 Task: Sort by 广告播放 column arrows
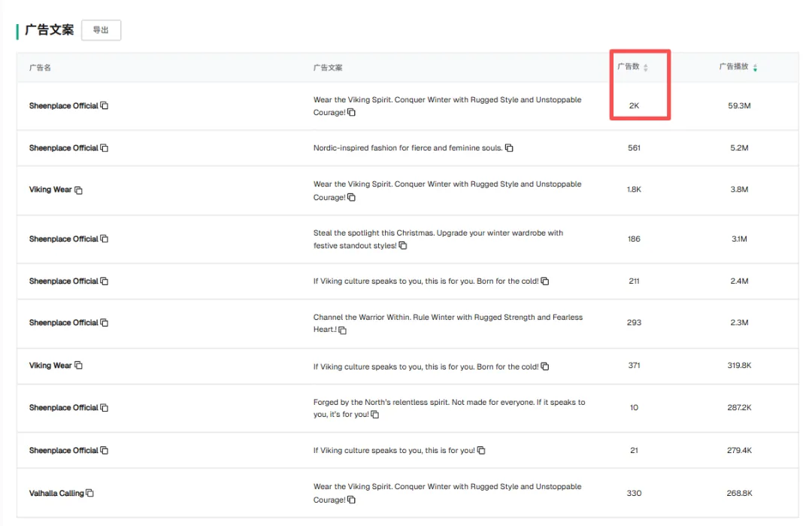755,68
